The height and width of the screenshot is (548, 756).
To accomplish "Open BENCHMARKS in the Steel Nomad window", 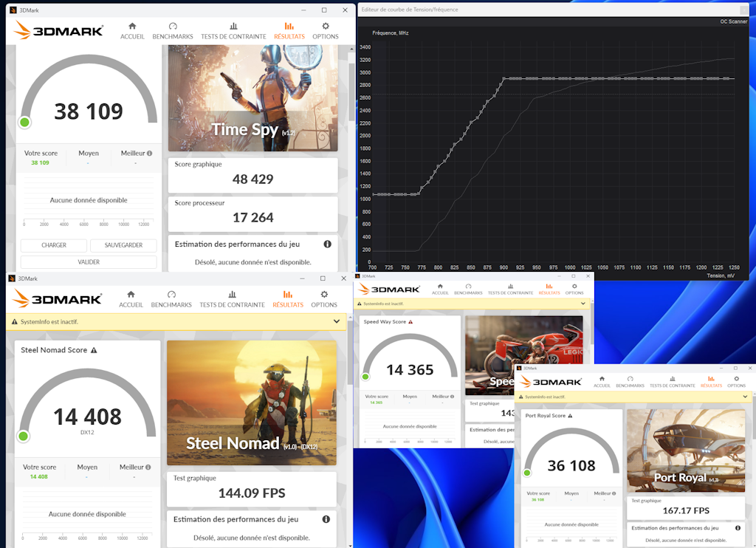I will pos(171,299).
